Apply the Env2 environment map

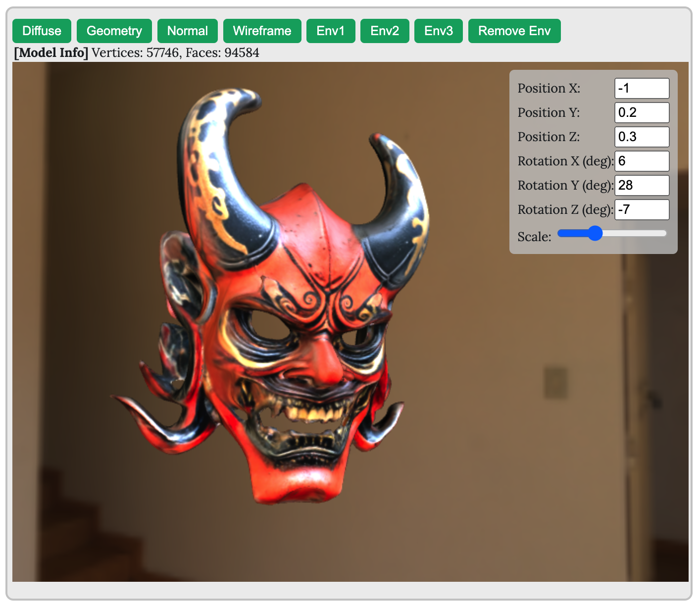[384, 31]
